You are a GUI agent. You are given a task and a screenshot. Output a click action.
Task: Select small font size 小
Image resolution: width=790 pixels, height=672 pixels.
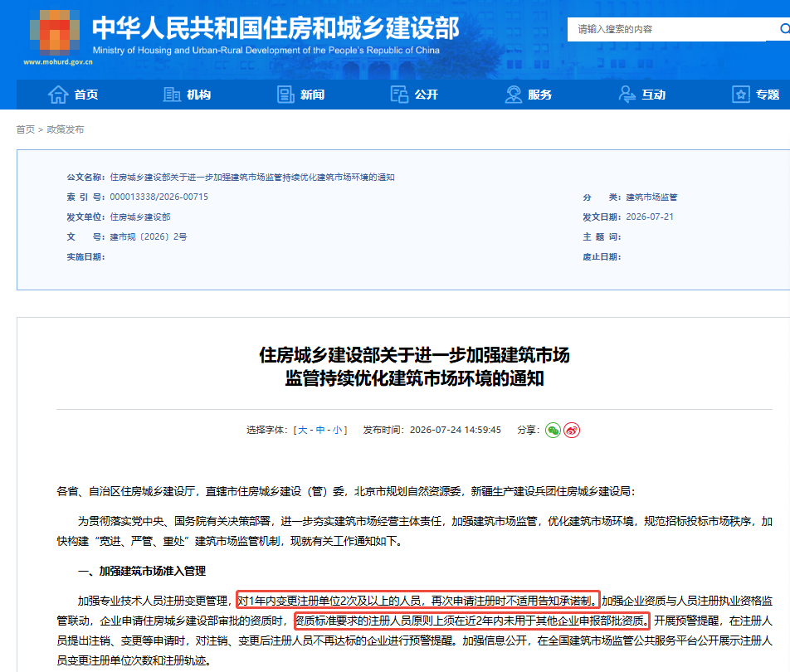tap(337, 431)
